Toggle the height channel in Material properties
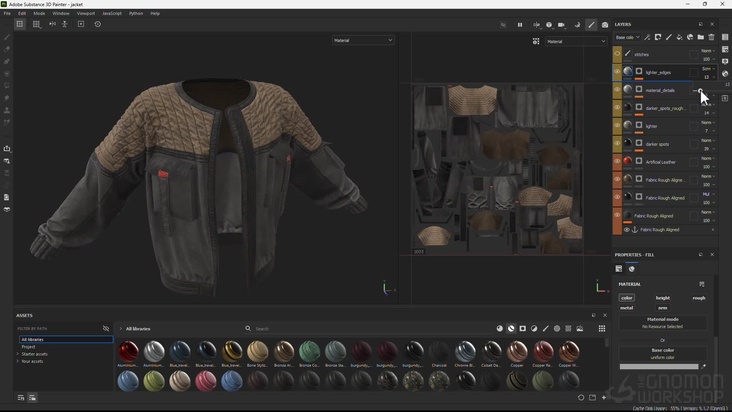Screen dimensions: 732x412 coord(662,298)
